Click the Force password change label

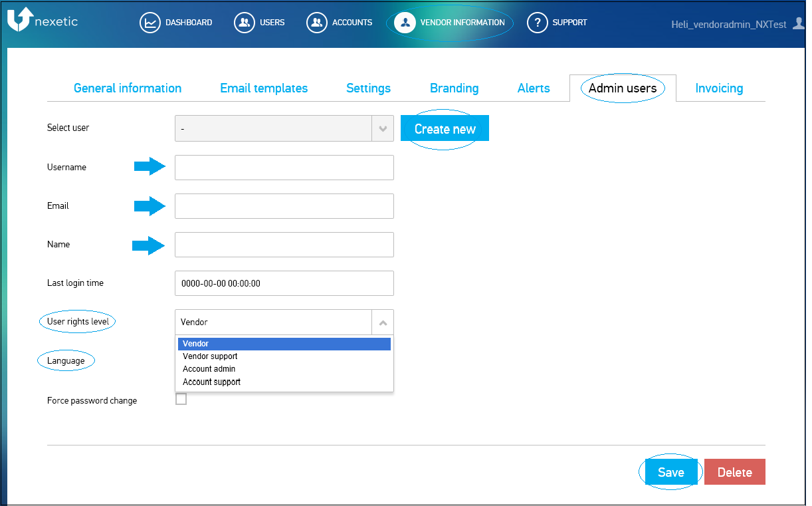pyautogui.click(x=92, y=400)
